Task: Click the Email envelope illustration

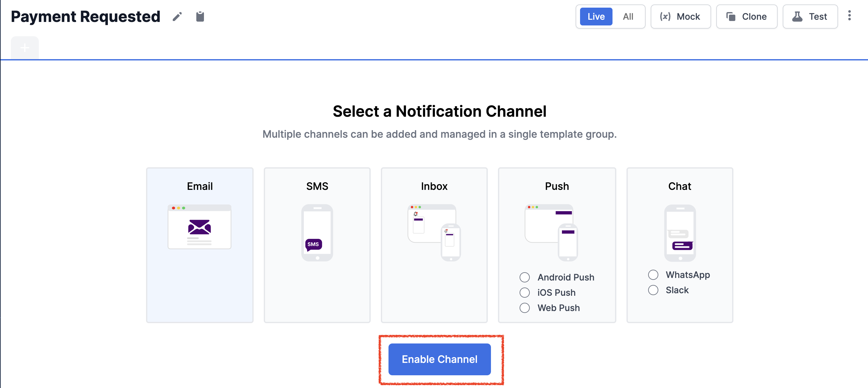Action: (x=199, y=227)
